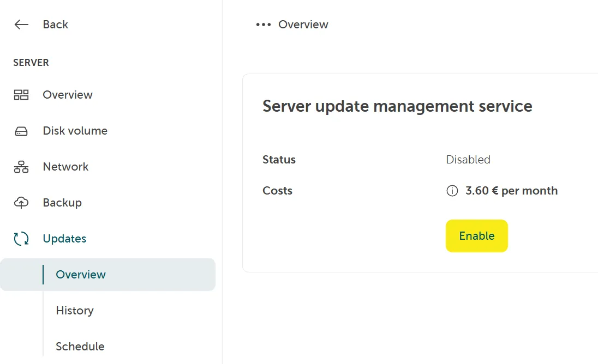Screen dimensions: 598x364
Task: Click the Disabled status text
Action: (468, 159)
